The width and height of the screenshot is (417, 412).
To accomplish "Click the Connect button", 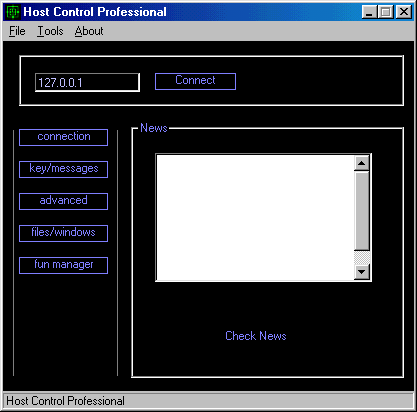I will coord(195,81).
